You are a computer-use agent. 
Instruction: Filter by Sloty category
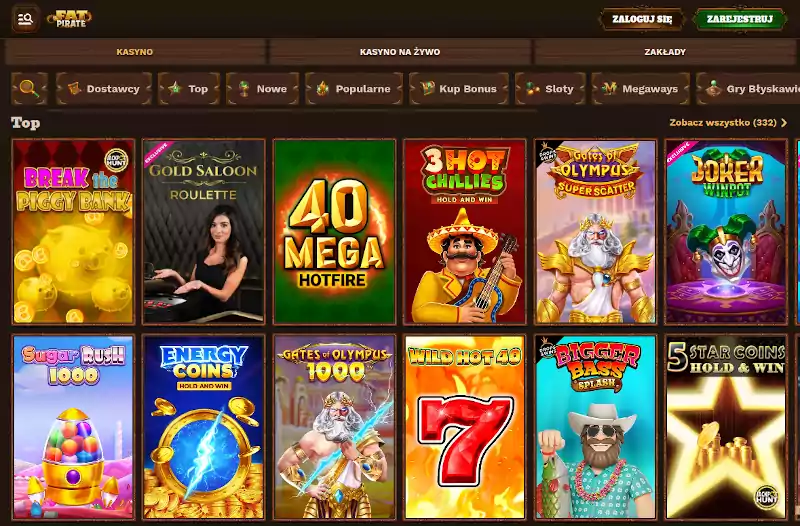coord(550,89)
